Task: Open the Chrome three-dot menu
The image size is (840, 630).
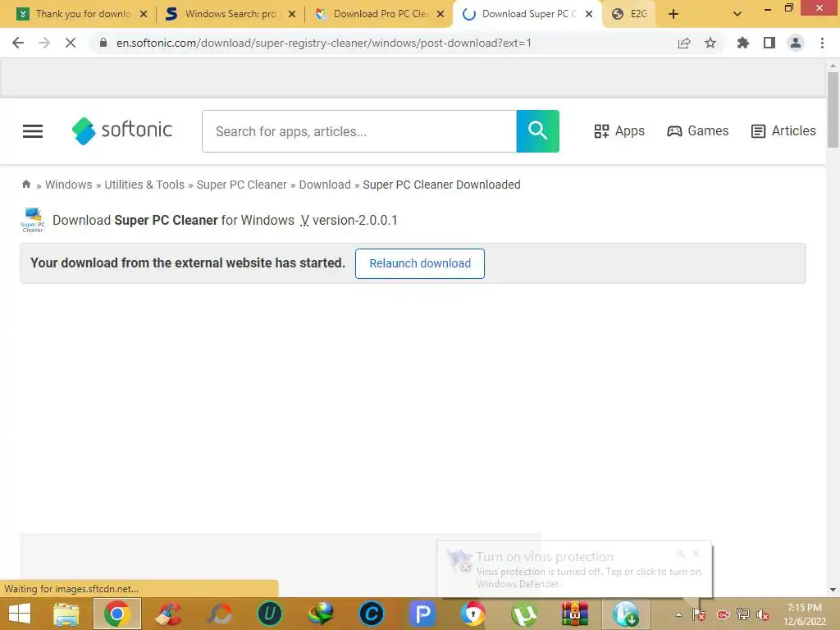Action: (822, 43)
